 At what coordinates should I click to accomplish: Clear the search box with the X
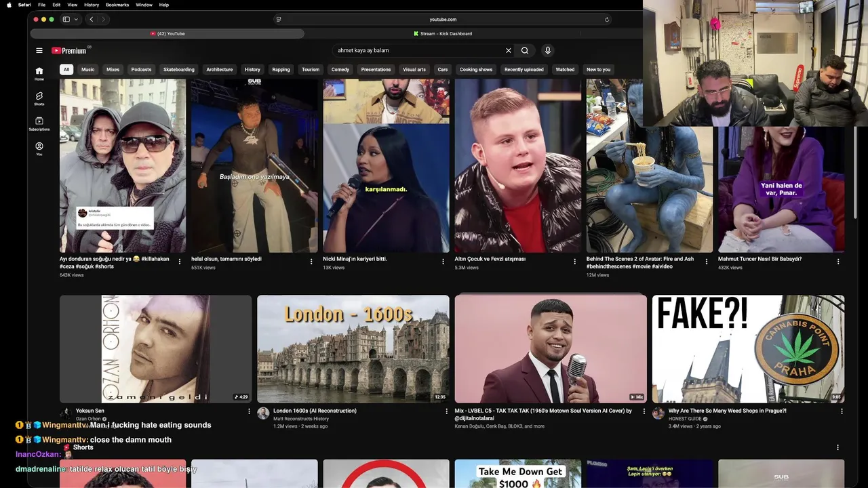coord(509,50)
